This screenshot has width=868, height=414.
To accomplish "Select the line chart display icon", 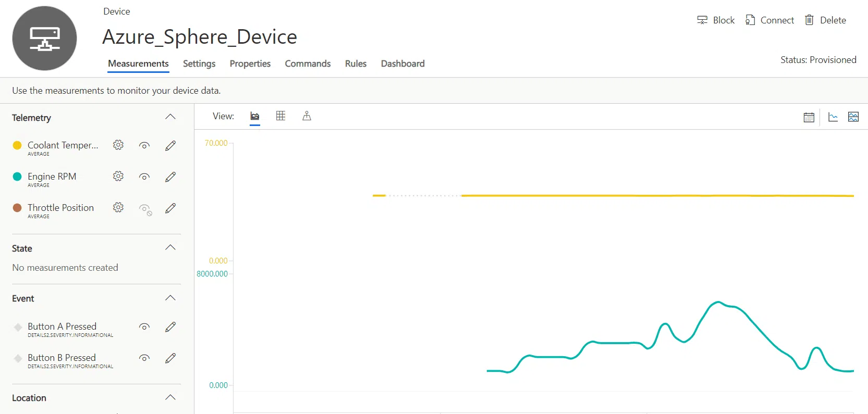I will [x=833, y=117].
